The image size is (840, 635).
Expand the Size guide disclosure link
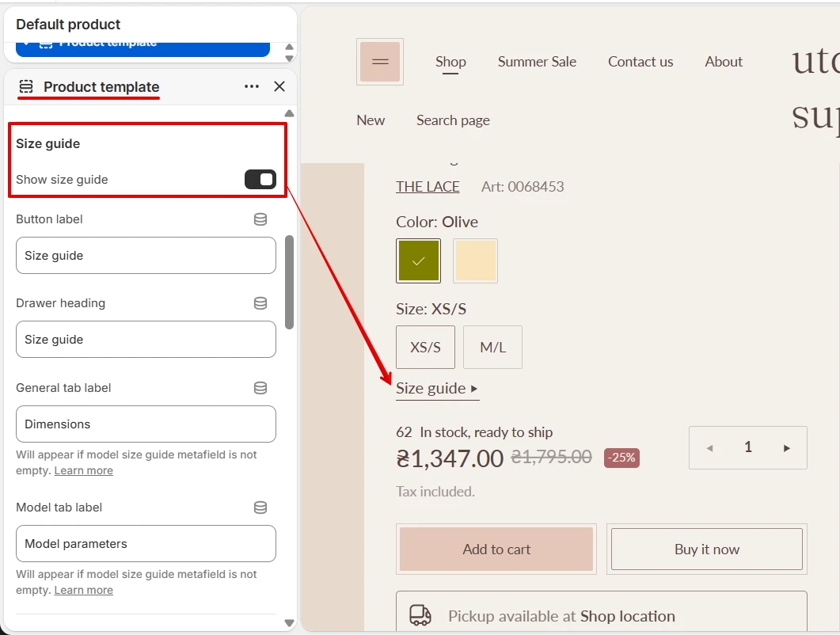(437, 389)
